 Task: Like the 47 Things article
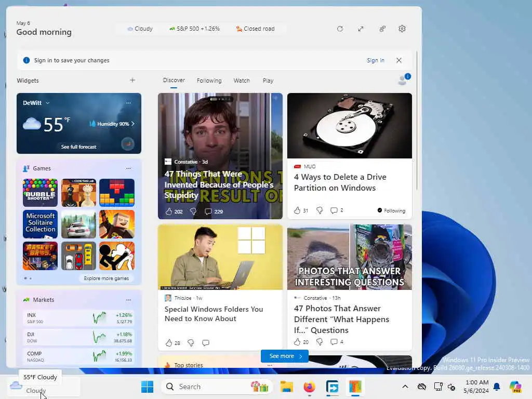pyautogui.click(x=169, y=211)
